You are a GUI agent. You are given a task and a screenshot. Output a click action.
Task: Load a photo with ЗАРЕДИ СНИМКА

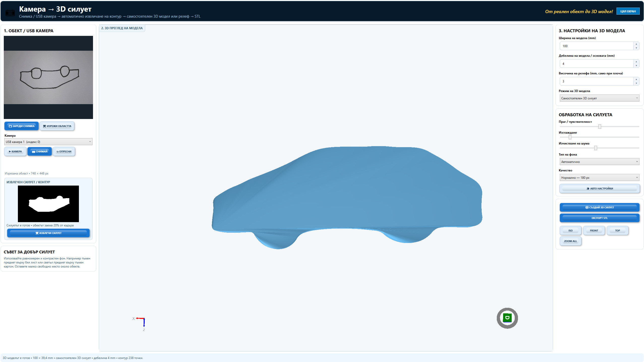(x=21, y=126)
